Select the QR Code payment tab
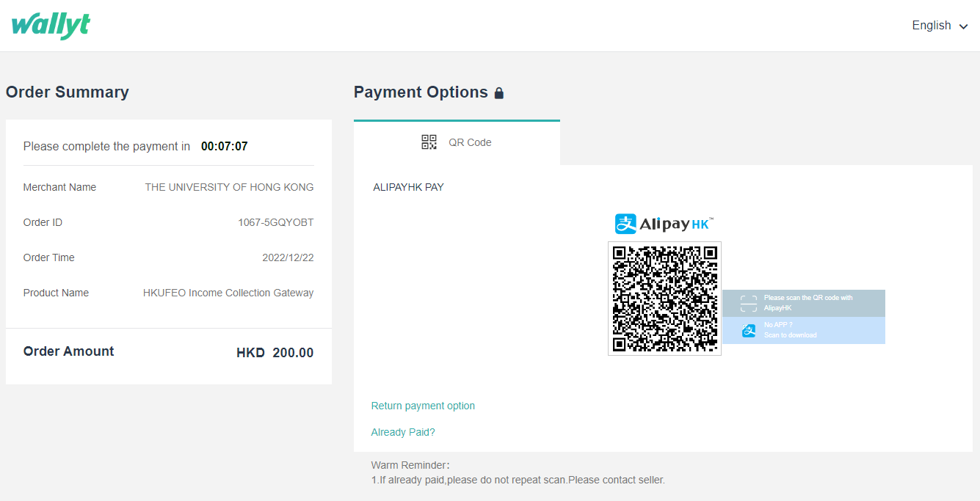The width and height of the screenshot is (980, 501). pos(457,142)
